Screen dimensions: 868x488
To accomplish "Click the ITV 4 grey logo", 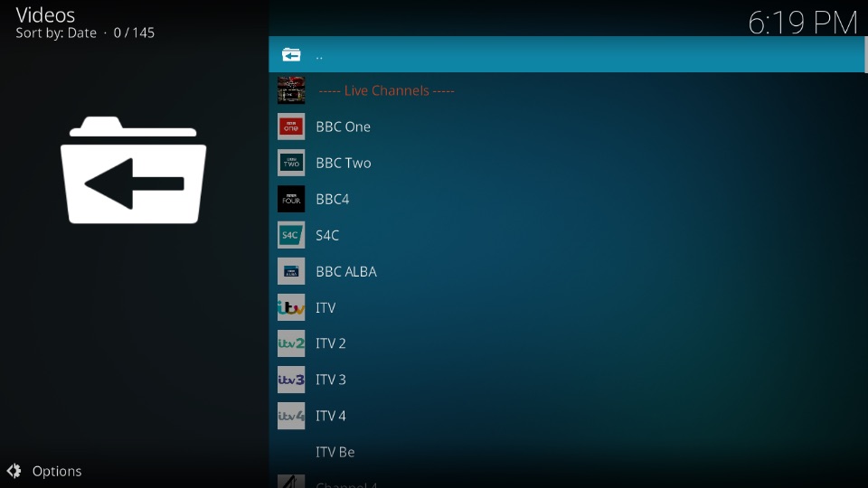I will (291, 416).
